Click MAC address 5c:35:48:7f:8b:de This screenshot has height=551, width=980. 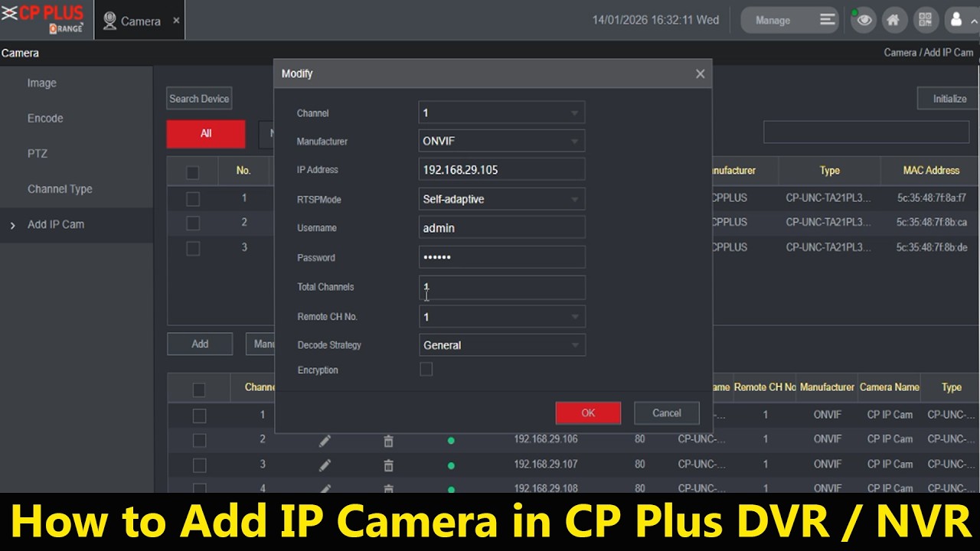[932, 247]
